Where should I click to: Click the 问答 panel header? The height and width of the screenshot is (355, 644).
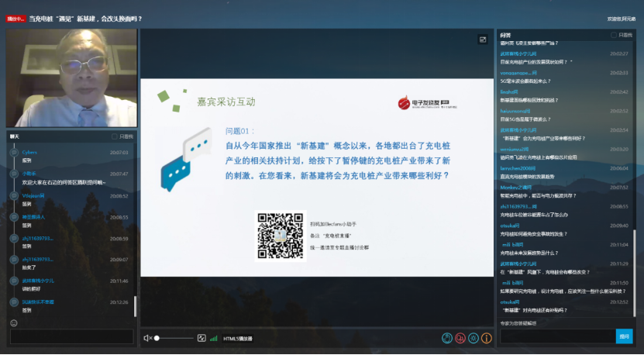(505, 35)
